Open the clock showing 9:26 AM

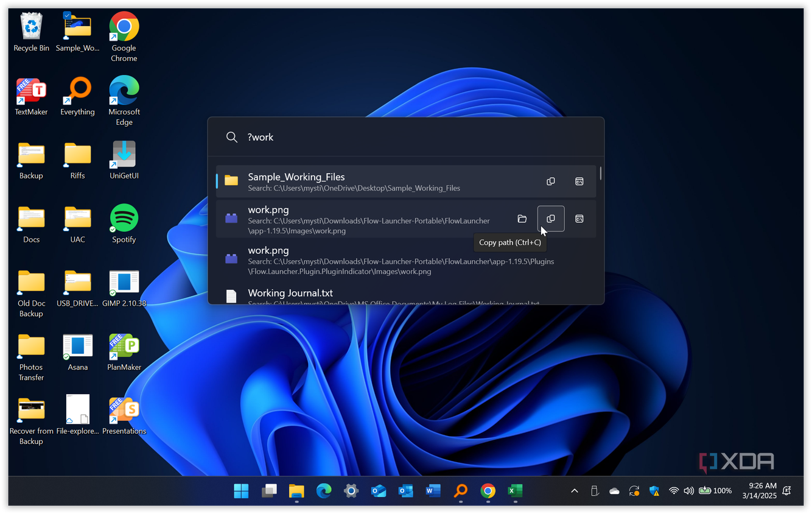pos(759,491)
